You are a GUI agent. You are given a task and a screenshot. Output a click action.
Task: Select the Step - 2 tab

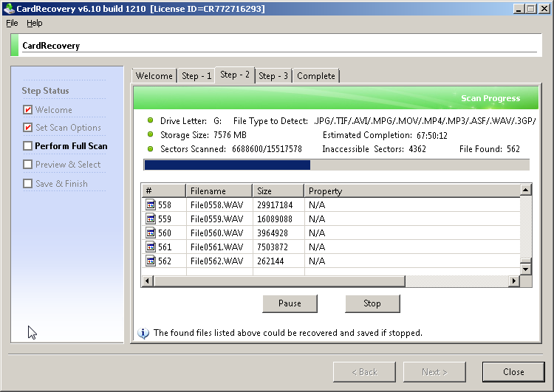coord(235,75)
